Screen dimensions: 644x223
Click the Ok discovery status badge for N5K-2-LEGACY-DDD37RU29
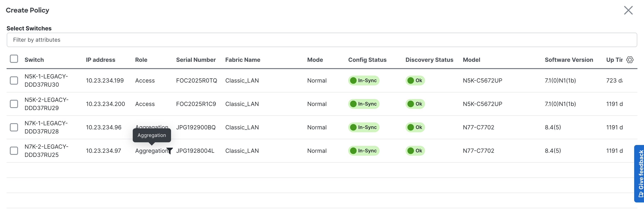tap(415, 104)
